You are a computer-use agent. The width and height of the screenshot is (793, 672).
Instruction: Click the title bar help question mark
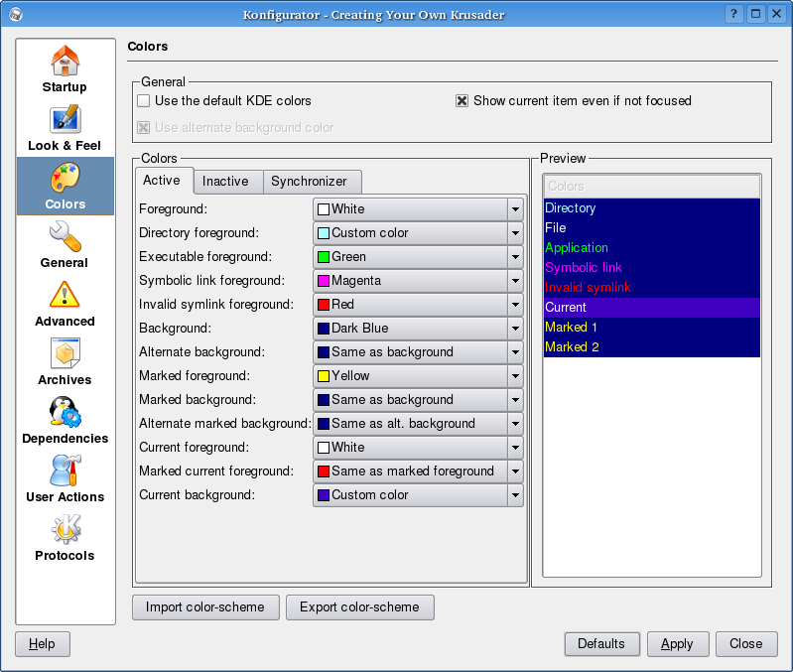click(x=733, y=14)
